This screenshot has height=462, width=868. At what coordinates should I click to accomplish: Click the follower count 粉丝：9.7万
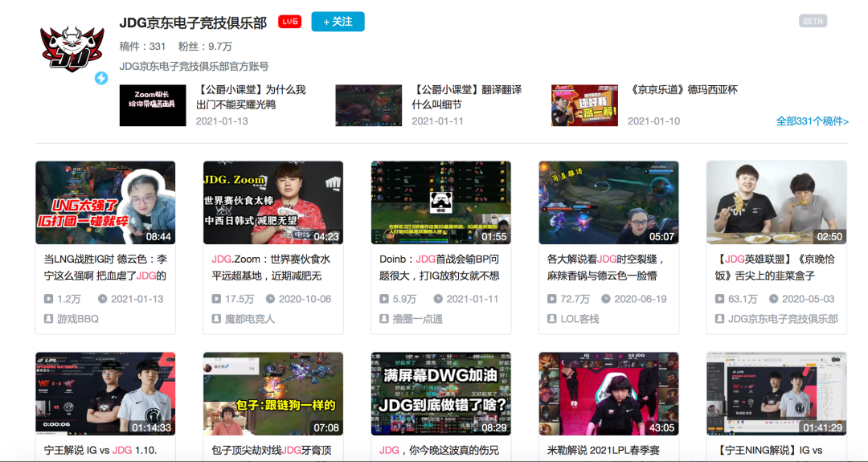205,47
